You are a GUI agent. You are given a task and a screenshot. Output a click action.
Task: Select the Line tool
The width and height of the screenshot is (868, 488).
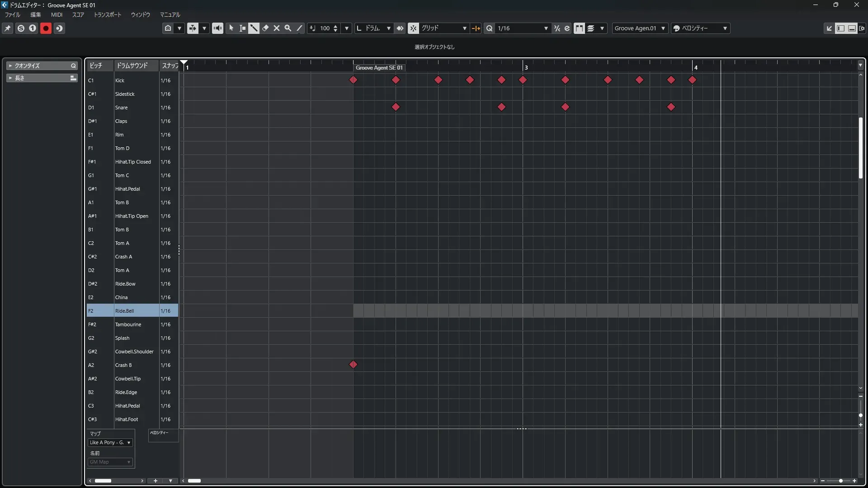(x=299, y=28)
